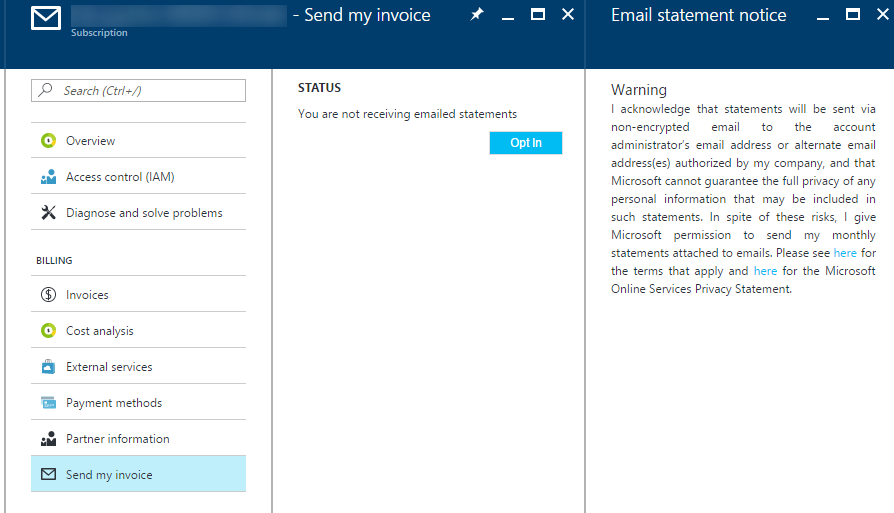Click the Partner information icon
894x513 pixels.
(x=48, y=439)
